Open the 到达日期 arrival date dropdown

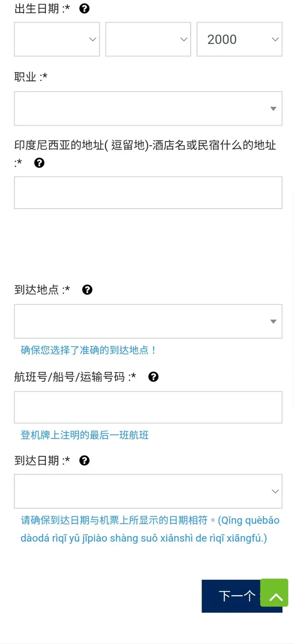[x=148, y=491]
